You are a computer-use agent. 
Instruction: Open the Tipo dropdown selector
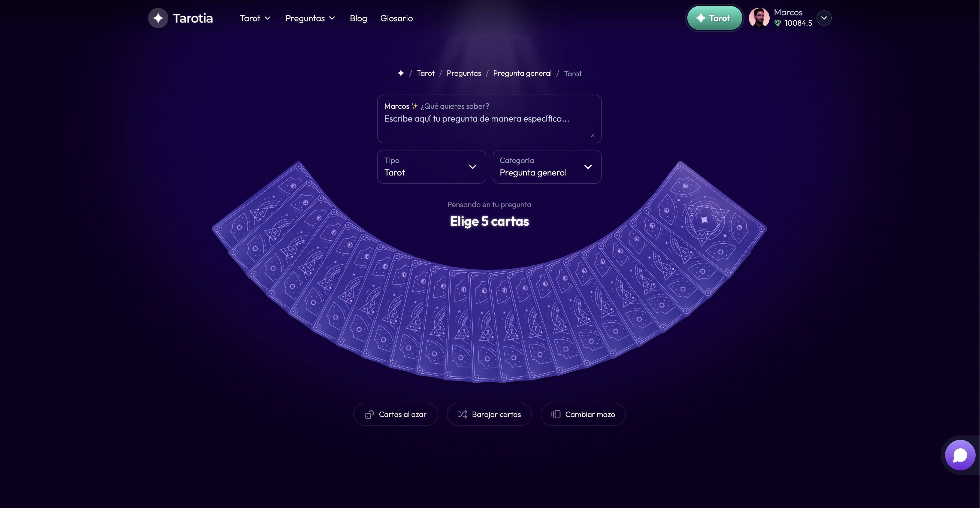[431, 167]
